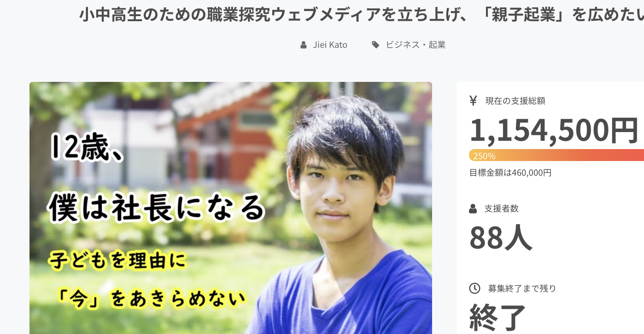
Task: Click the 支援者数 label
Action: [x=502, y=208]
